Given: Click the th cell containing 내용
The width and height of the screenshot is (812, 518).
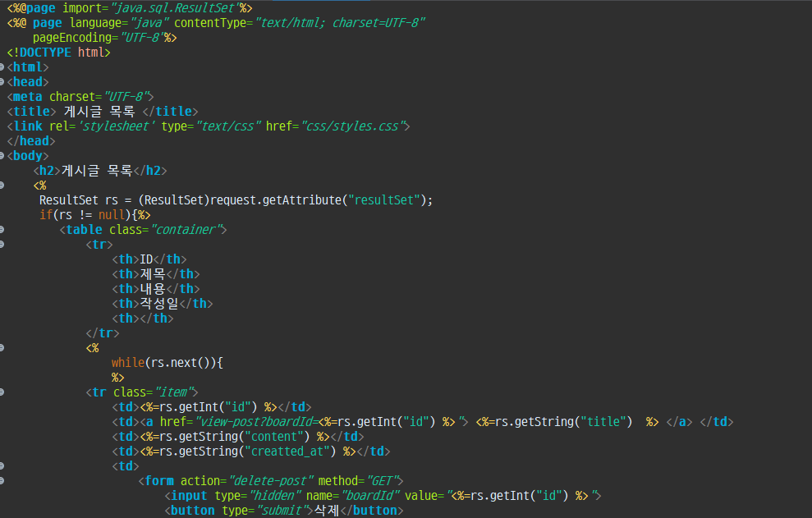Looking at the screenshot, I should point(156,288).
